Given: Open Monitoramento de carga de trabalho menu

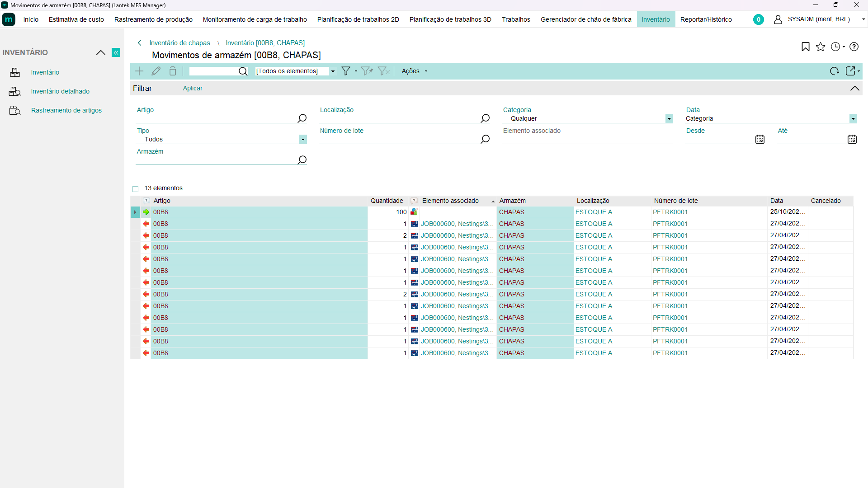Looking at the screenshot, I should click(x=255, y=19).
